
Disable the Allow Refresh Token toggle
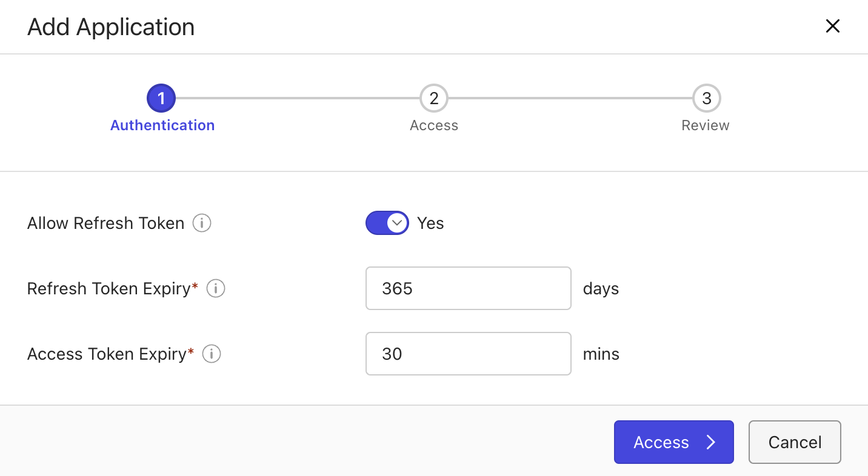click(387, 223)
